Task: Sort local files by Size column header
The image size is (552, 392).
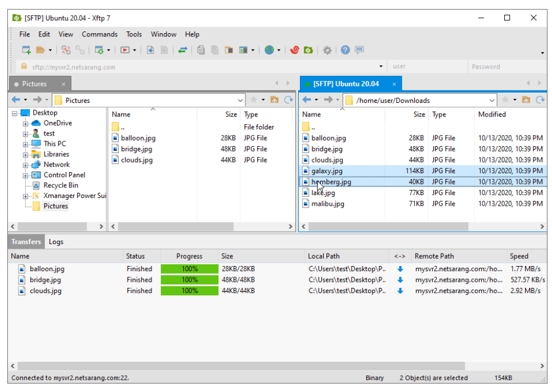Action: (x=219, y=114)
